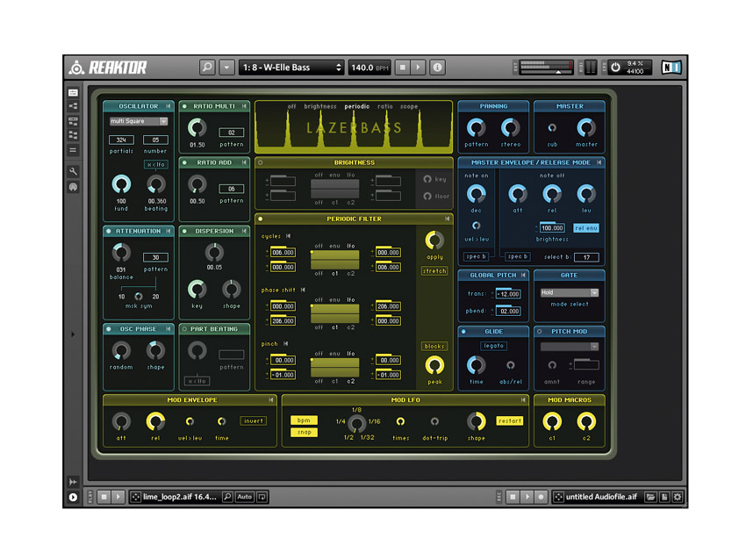Enable the PITCH MOD section dot

(540, 331)
